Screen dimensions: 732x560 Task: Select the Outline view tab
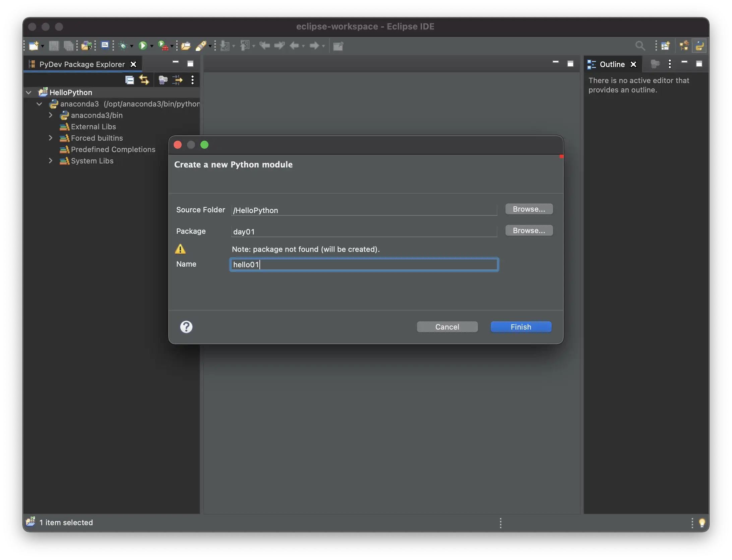pos(612,64)
